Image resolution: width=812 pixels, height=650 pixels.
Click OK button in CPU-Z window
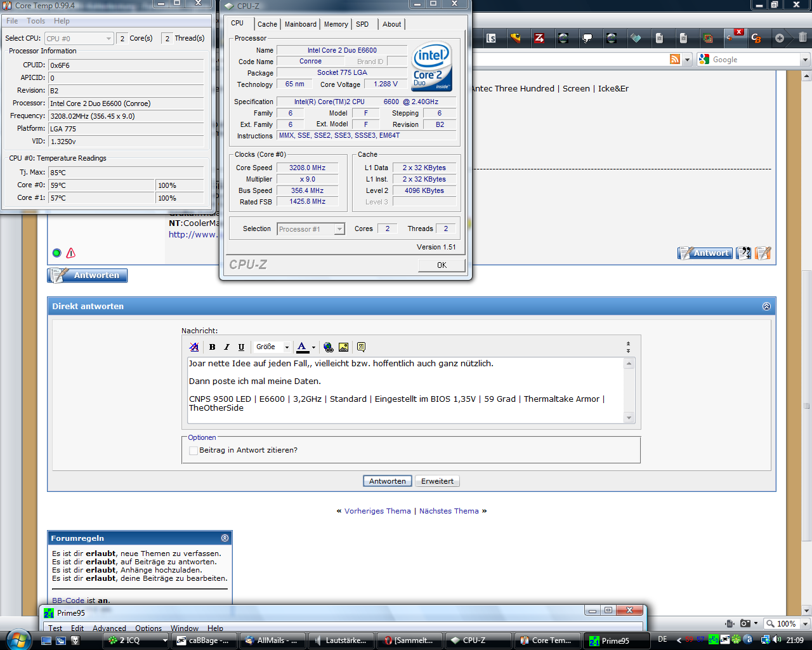[x=442, y=265]
